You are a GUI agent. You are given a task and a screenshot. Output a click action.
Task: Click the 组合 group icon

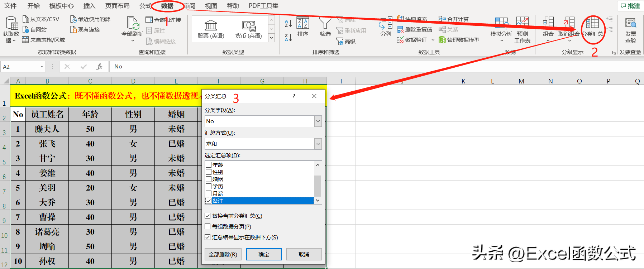[x=548, y=22]
